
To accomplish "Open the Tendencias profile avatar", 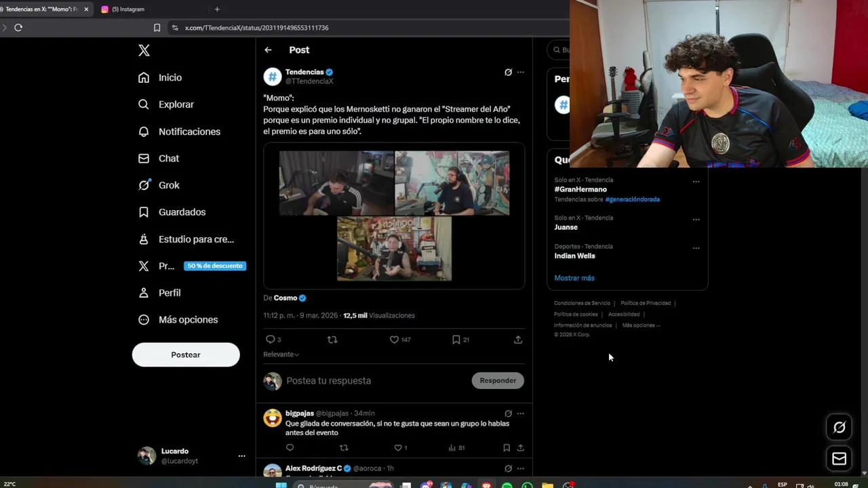I will pos(273,77).
